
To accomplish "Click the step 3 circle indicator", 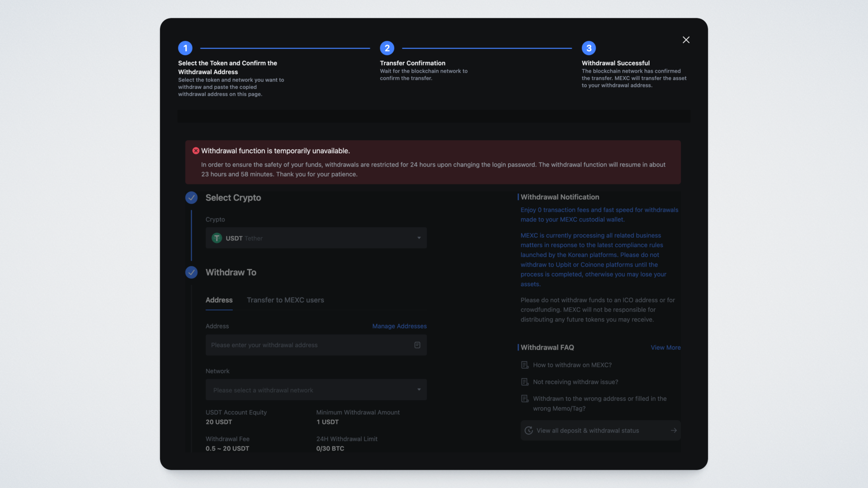I will click(589, 48).
